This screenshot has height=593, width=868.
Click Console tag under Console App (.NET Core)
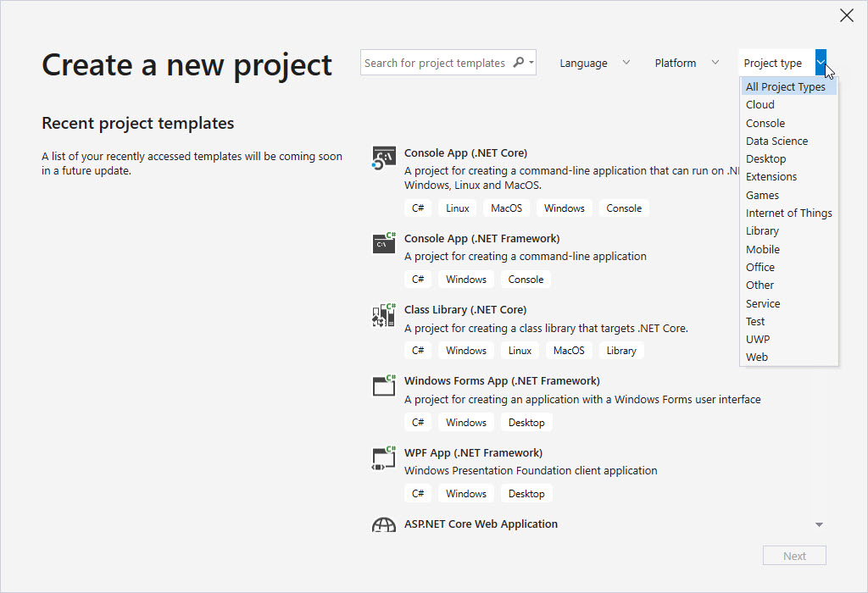point(624,208)
